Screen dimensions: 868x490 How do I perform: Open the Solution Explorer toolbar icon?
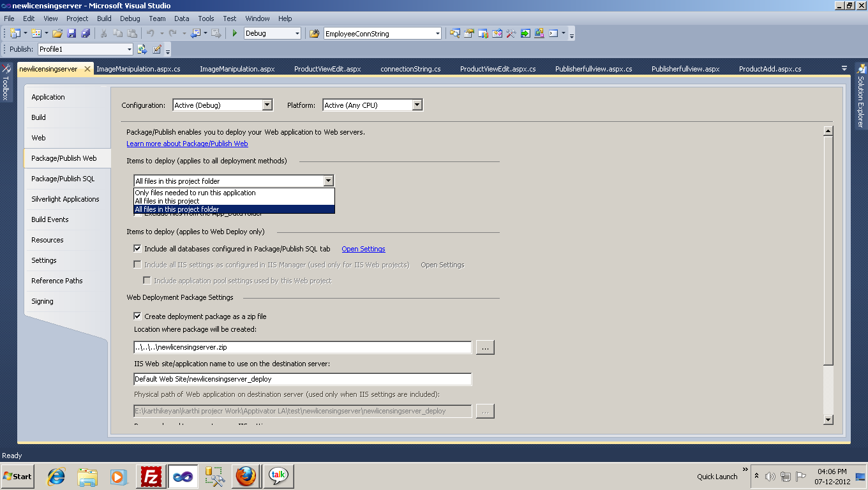coord(454,33)
